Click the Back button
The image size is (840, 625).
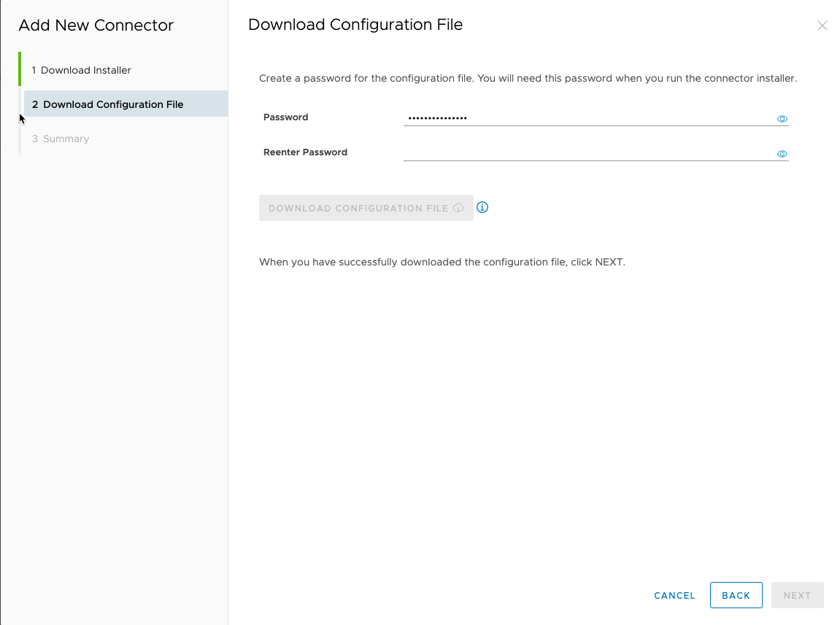736,595
